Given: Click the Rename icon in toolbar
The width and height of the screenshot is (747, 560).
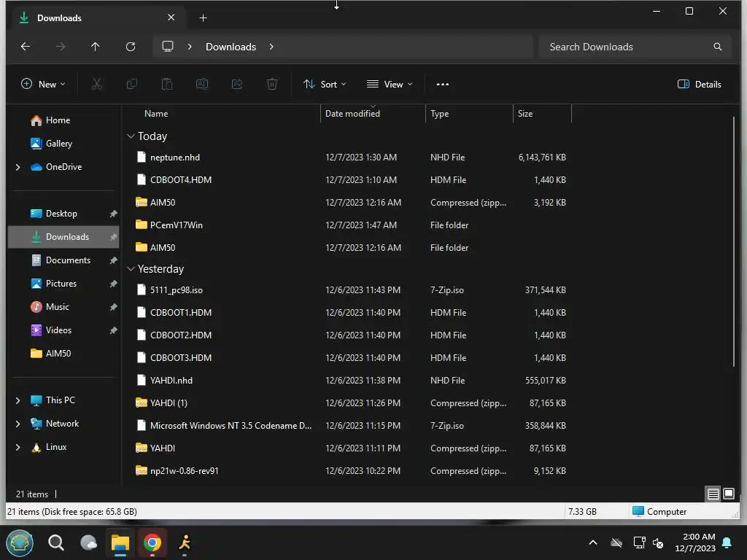Looking at the screenshot, I should pyautogui.click(x=202, y=85).
